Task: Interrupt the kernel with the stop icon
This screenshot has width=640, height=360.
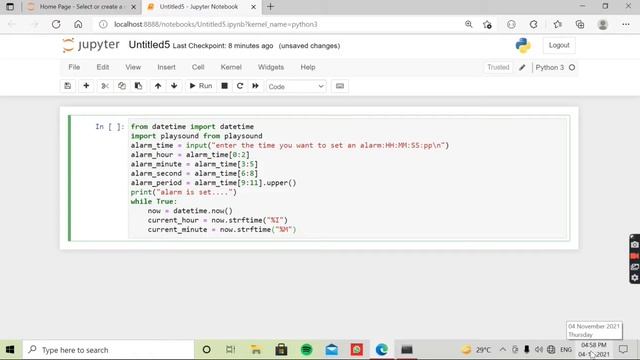Action: tap(224, 86)
